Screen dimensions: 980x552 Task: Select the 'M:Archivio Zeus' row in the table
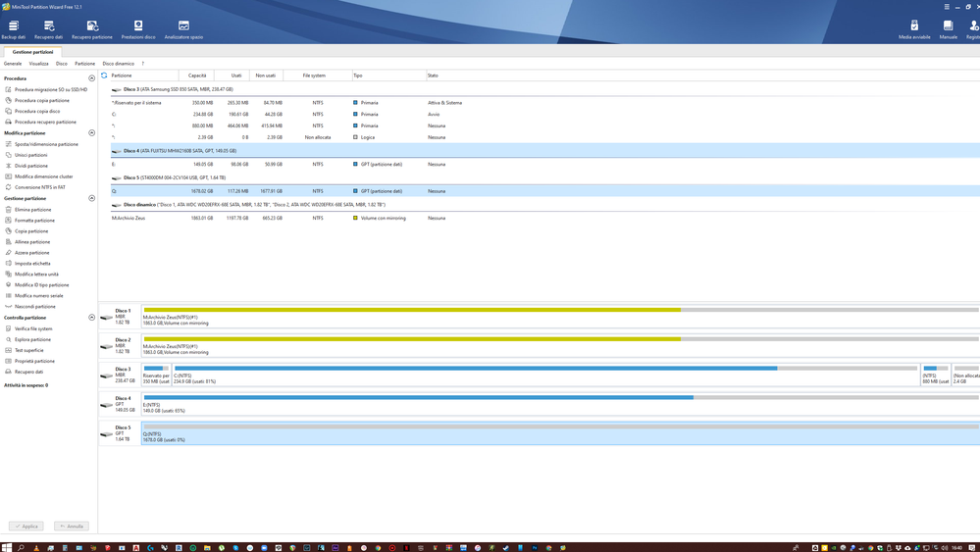545,218
